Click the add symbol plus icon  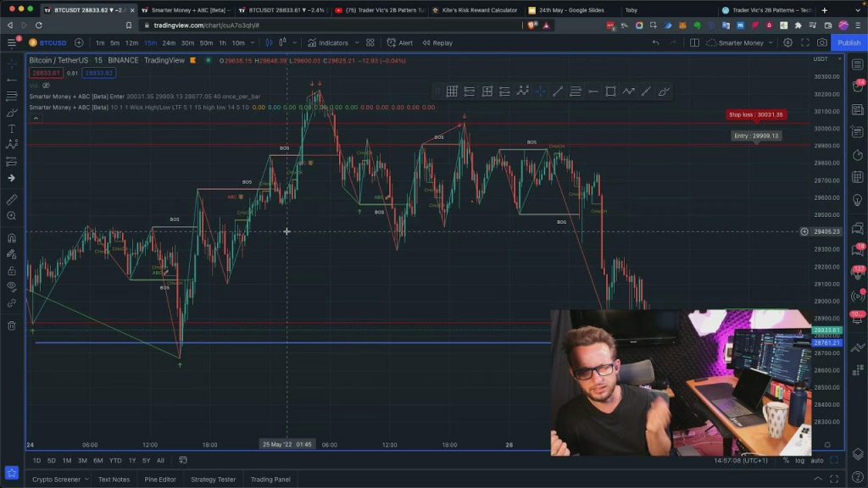79,42
